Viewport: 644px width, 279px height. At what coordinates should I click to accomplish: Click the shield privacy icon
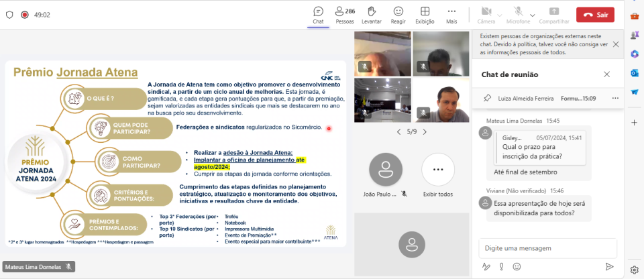tap(9, 15)
